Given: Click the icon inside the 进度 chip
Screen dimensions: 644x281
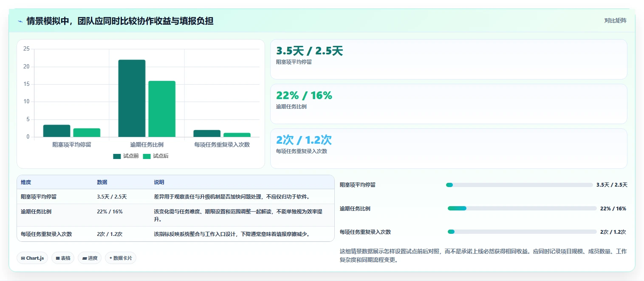Looking at the screenshot, I should (x=84, y=258).
